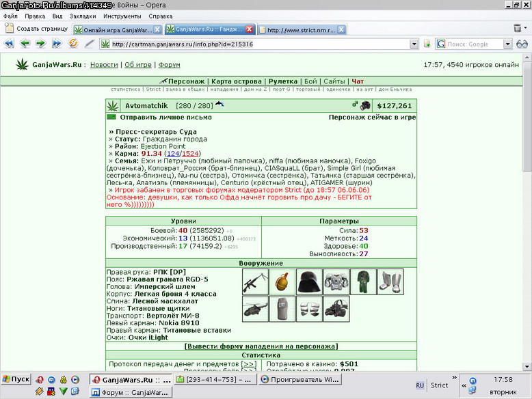Click the rusty RGD-5 grenade image
Image resolution: width=532 pixels, height=399 pixels.
point(282,282)
